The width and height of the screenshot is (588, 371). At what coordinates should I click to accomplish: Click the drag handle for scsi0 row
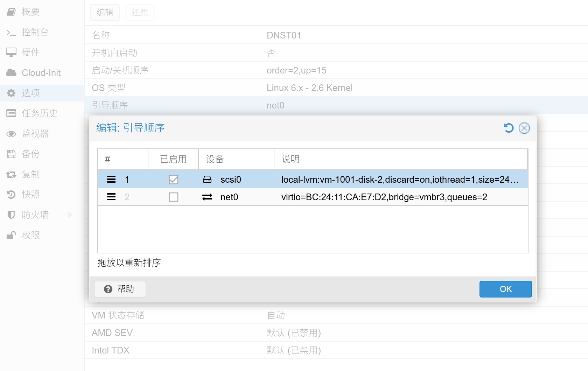tap(111, 180)
